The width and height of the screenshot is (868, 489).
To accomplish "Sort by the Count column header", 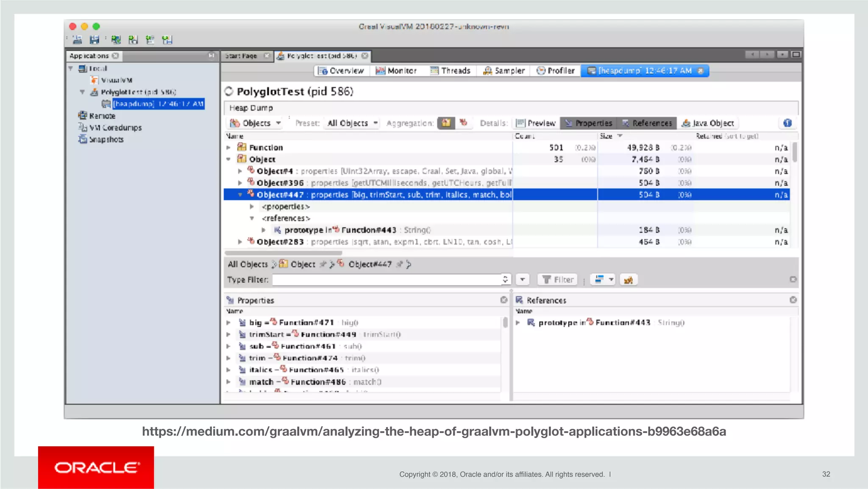I will [x=525, y=136].
